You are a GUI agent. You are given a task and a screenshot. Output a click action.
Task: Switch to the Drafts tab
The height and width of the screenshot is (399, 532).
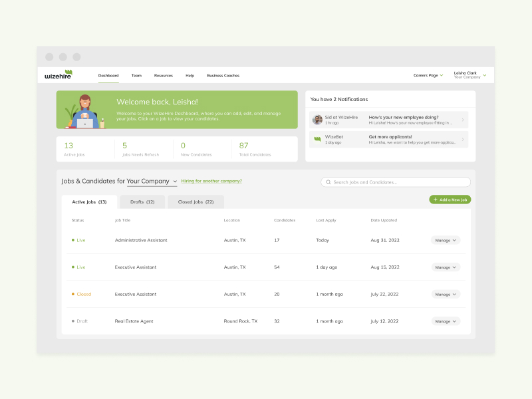pyautogui.click(x=142, y=201)
